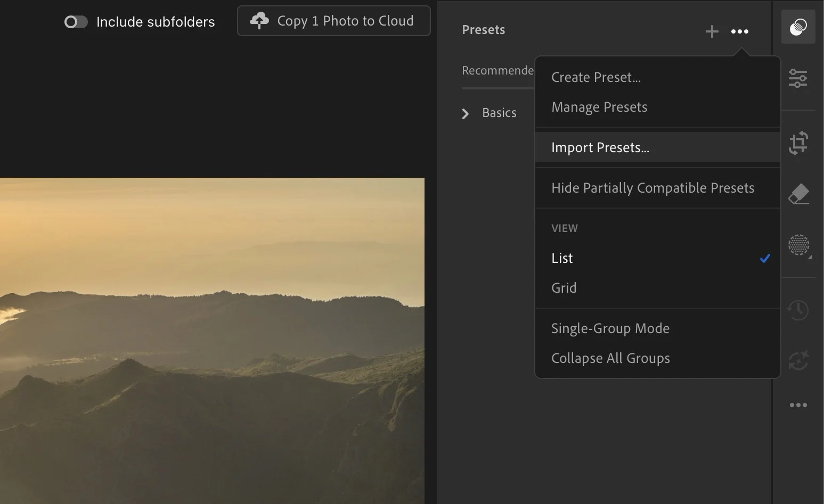Create a new preset with the plus icon

(x=711, y=31)
